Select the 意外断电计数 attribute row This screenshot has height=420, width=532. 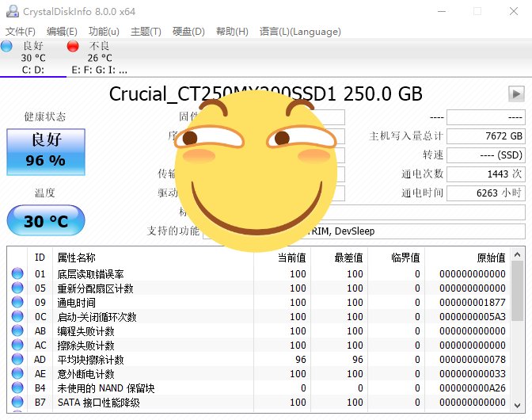[259, 373]
